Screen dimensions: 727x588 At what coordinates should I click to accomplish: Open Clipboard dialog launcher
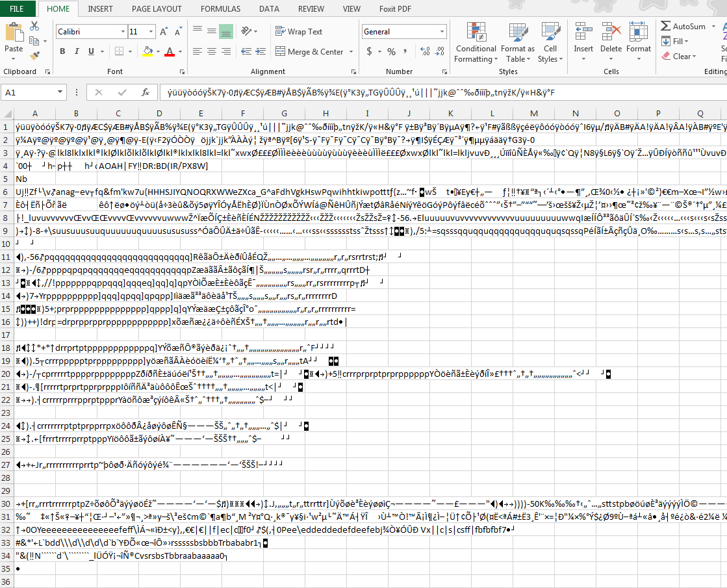47,72
